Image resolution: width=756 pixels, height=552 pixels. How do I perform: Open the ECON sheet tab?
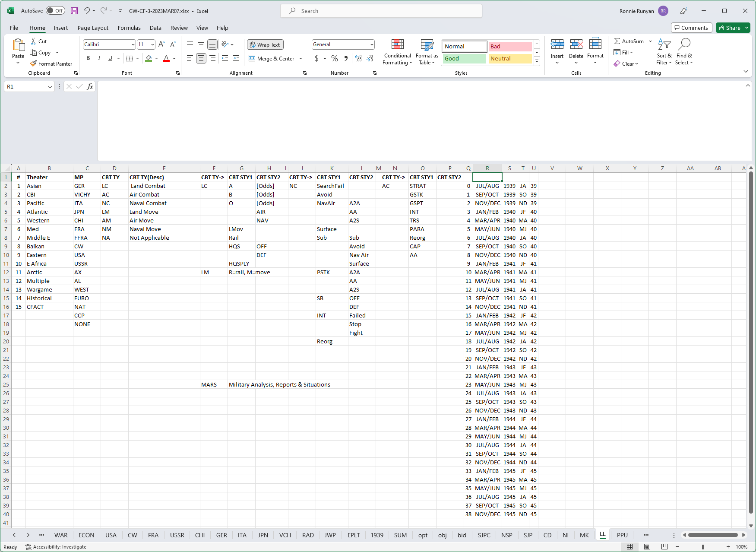[86, 535]
